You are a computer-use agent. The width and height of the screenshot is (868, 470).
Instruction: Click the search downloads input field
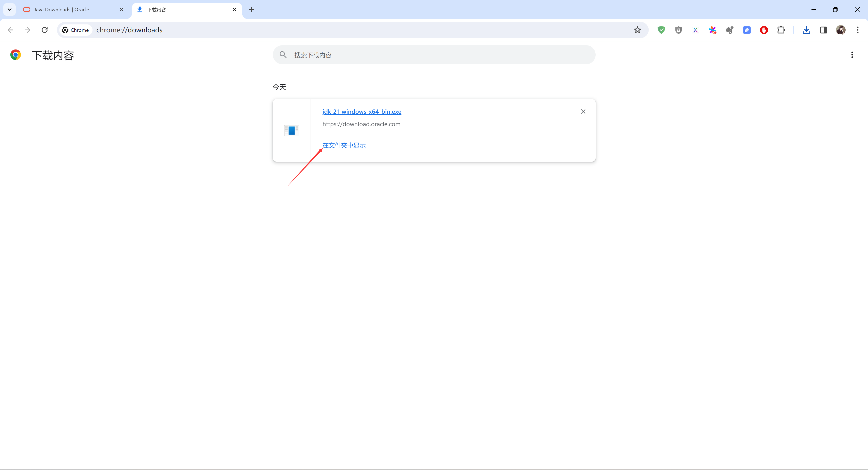(434, 55)
